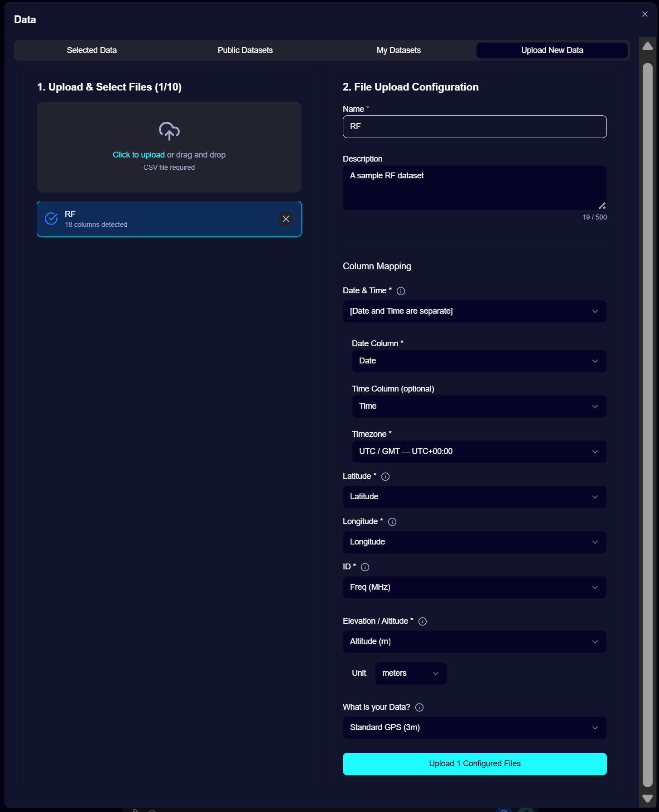Click into the Name input field
659x812 pixels.
[474, 127]
